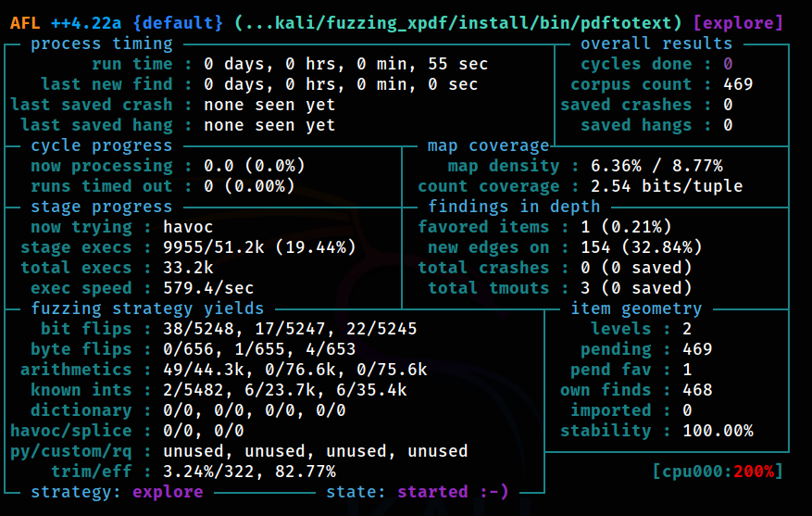Click runs timed out value 0 (0.00%)
The width and height of the screenshot is (812, 516).
coord(249,186)
